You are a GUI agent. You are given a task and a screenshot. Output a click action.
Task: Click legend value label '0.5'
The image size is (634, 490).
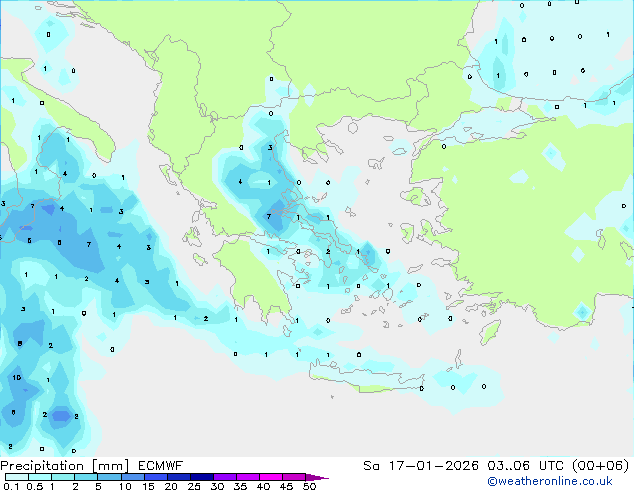(x=35, y=486)
